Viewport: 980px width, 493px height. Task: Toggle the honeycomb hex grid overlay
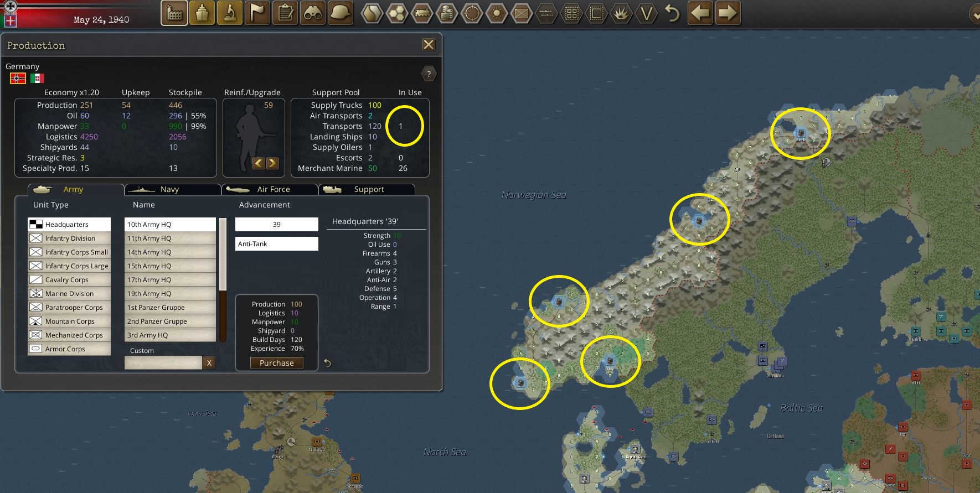pos(397,13)
